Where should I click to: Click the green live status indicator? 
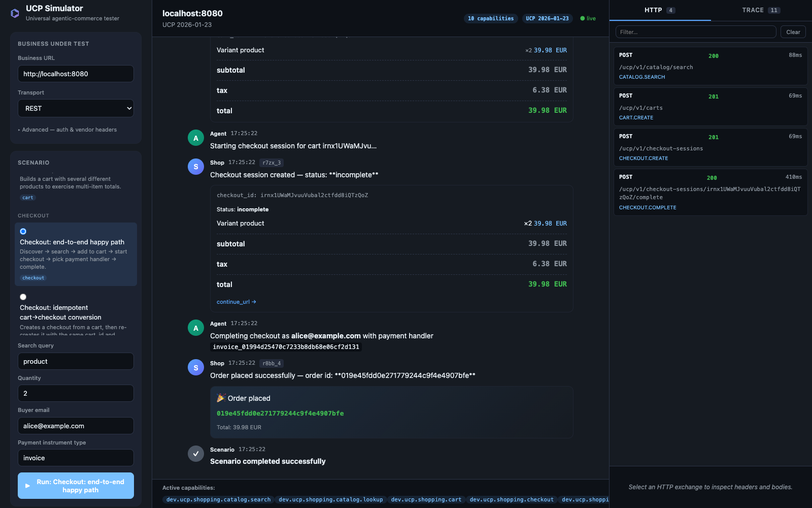pyautogui.click(x=588, y=18)
